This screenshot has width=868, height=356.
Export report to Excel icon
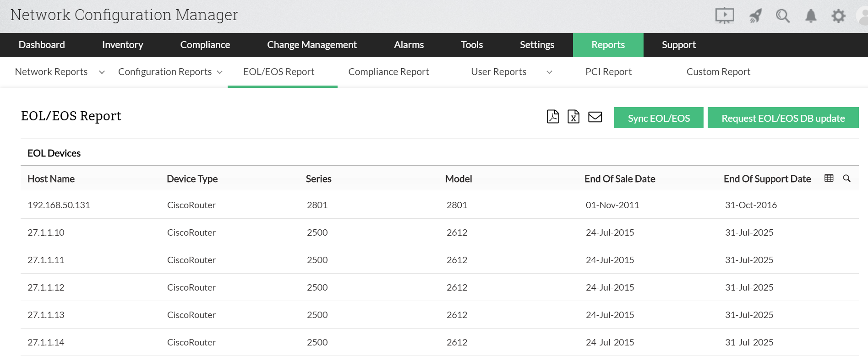573,117
